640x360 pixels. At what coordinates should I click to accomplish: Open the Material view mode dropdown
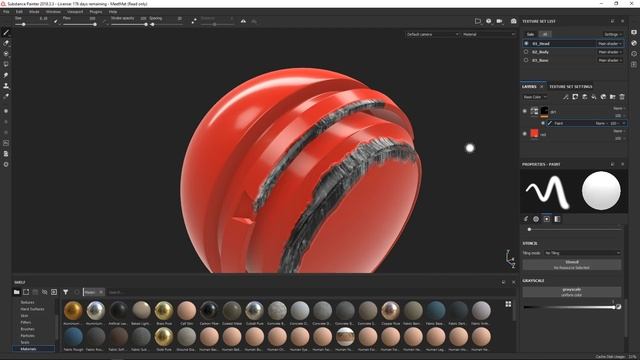tap(489, 34)
